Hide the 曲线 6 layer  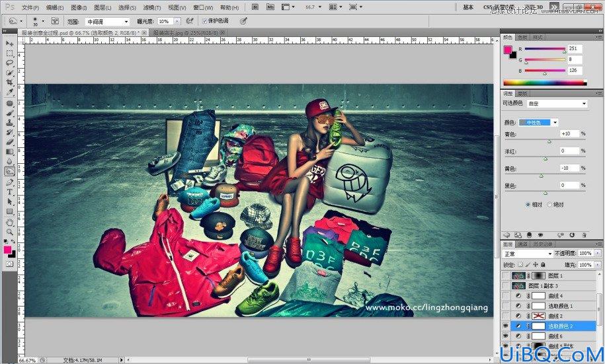tap(505, 336)
